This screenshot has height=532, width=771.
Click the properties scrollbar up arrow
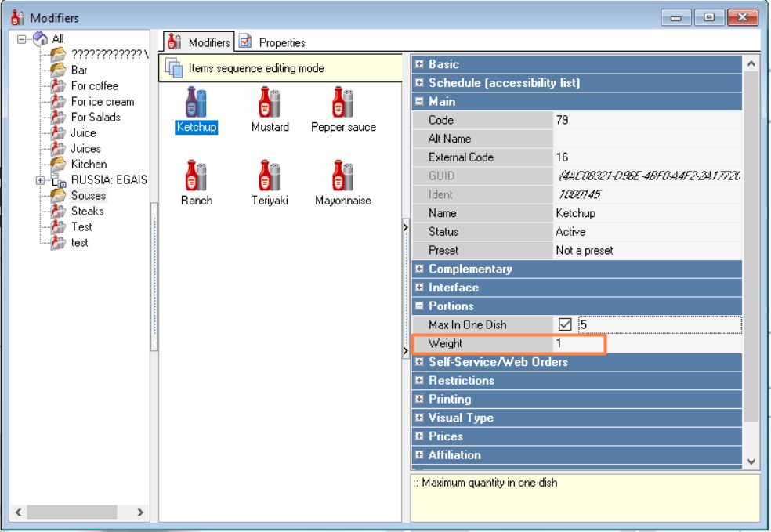click(x=751, y=63)
